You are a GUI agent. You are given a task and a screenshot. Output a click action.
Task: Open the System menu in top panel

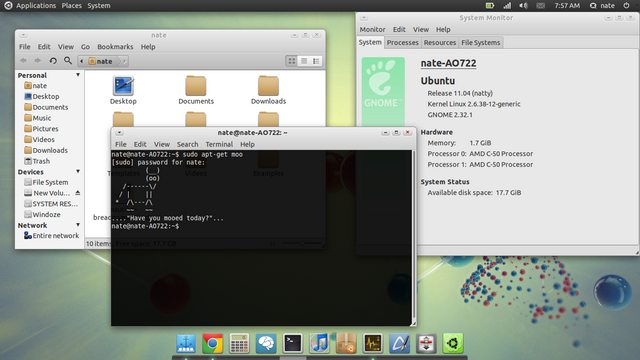tap(99, 5)
